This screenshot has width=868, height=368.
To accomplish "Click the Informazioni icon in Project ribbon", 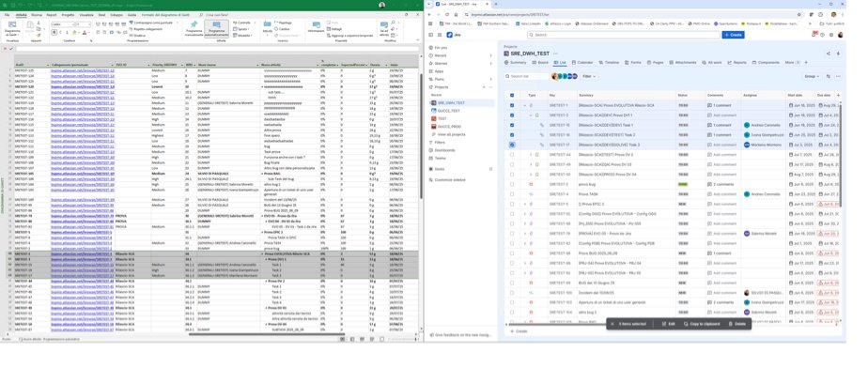I will coord(316,27).
